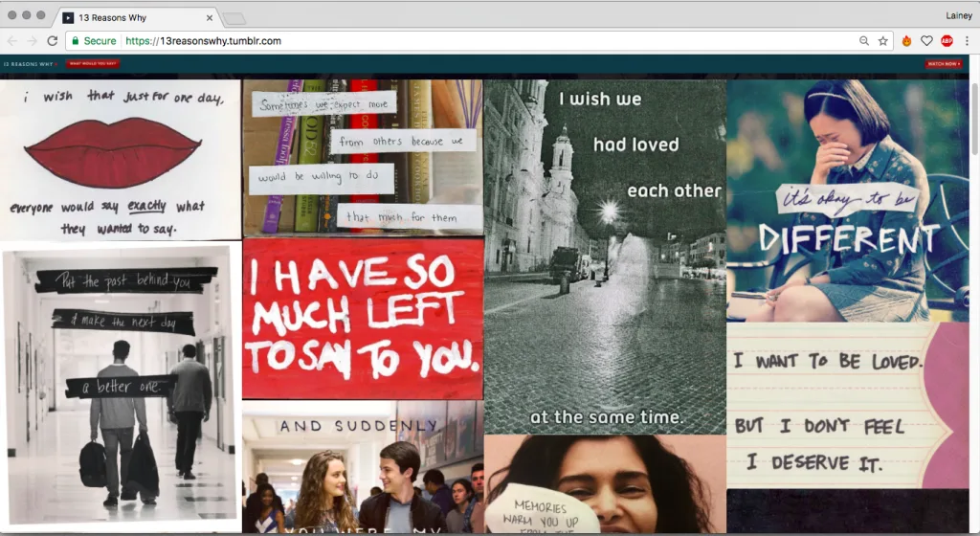Bookmark this page with the star icon
This screenshot has width=980, height=536.
click(883, 41)
